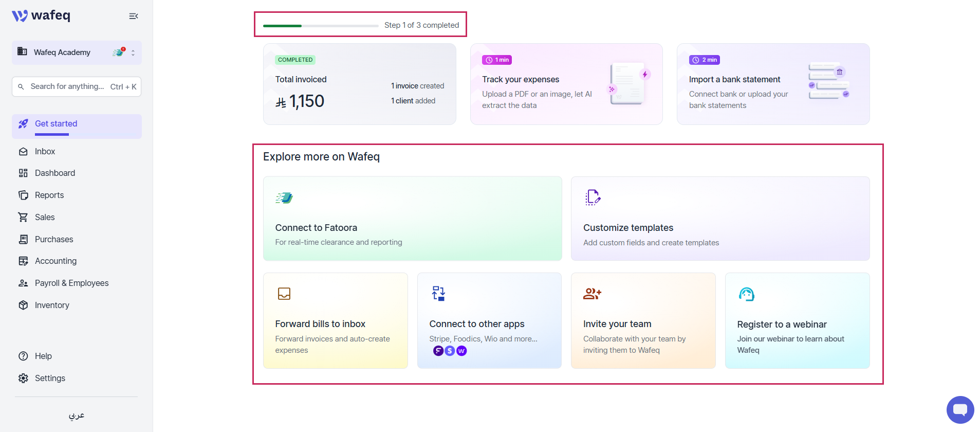Viewport: 980px width, 432px height.
Task: Click the rocket notification icon beside Wafeq Academy
Action: click(119, 52)
